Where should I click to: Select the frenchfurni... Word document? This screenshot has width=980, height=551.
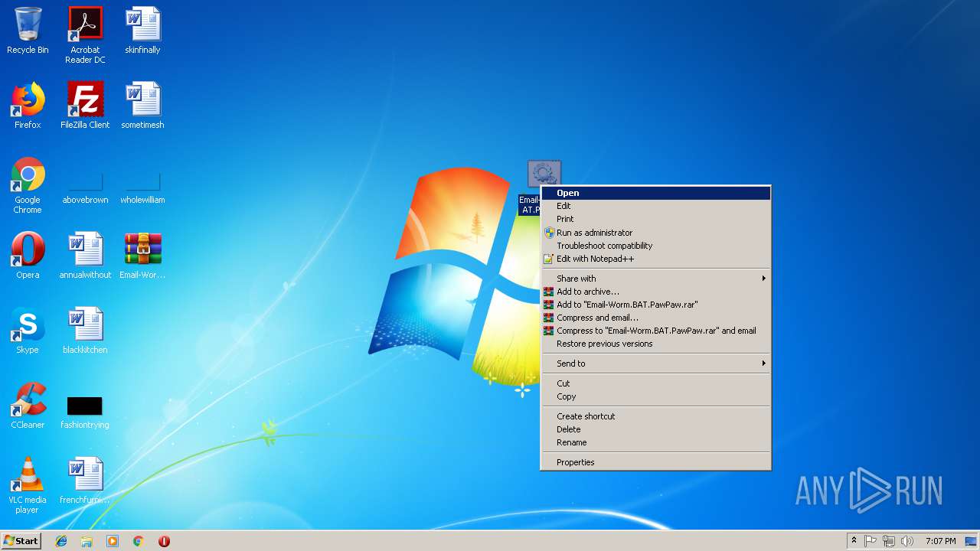pos(85,481)
